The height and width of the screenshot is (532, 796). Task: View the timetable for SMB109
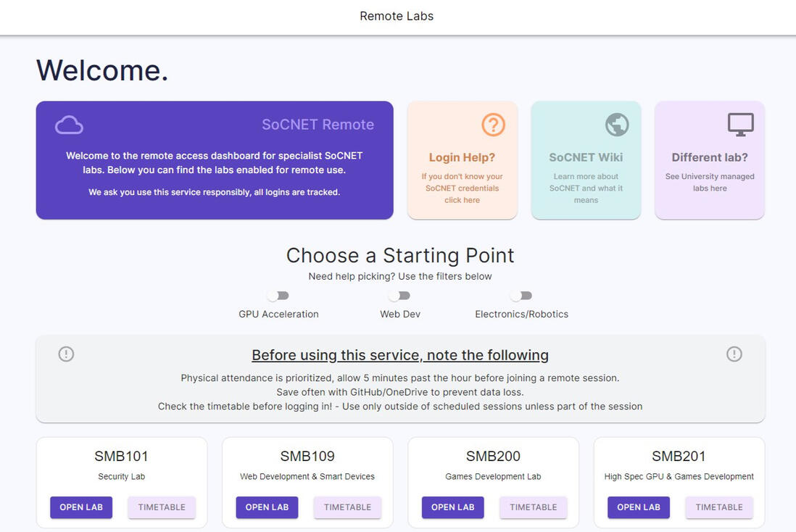tap(347, 507)
